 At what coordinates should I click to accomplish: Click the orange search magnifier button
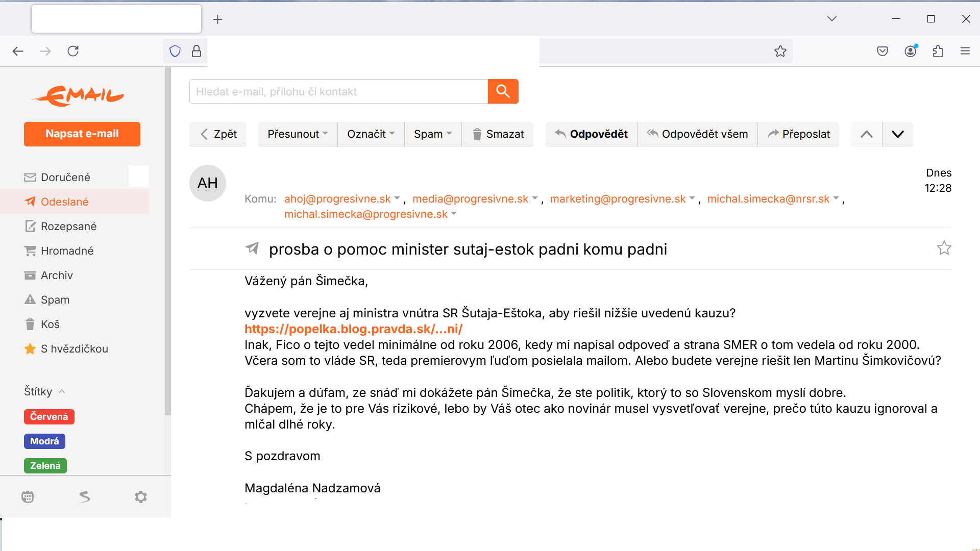click(503, 91)
